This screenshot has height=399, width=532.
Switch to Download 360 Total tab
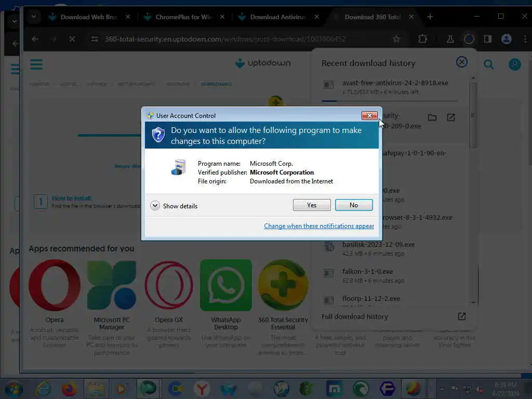click(x=373, y=17)
